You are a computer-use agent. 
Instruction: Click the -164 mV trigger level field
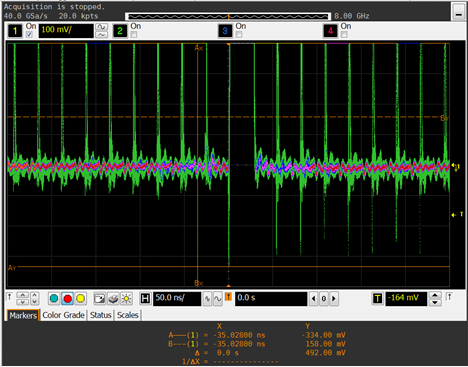pos(406,298)
